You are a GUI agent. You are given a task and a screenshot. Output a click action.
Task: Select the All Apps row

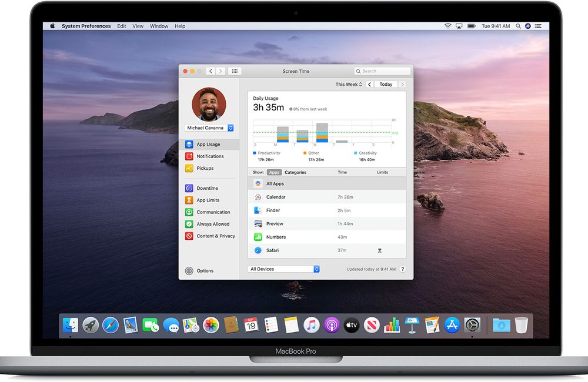tap(327, 184)
